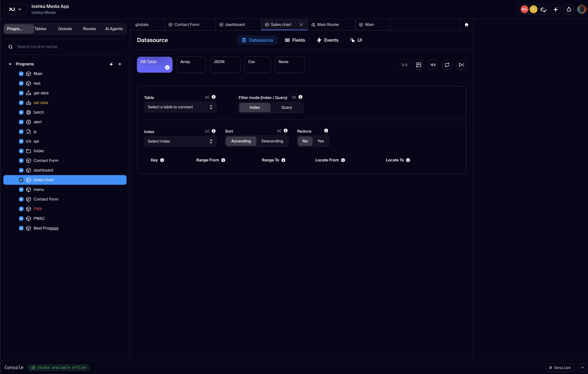Viewport: 588px width, 374px height.
Task: Click the loop/repeat icon button
Action: (447, 65)
